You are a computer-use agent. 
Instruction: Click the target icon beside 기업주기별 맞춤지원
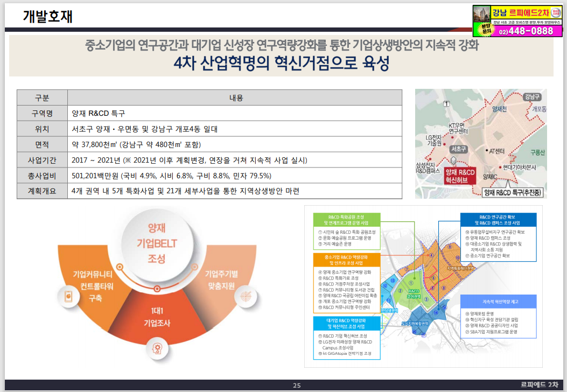coord(245,297)
